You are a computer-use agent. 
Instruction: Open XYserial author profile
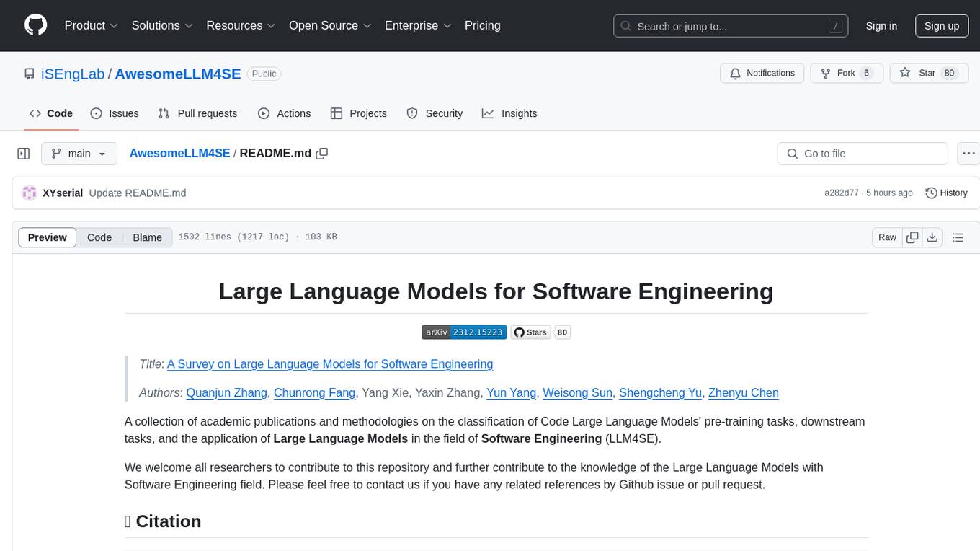tap(63, 193)
